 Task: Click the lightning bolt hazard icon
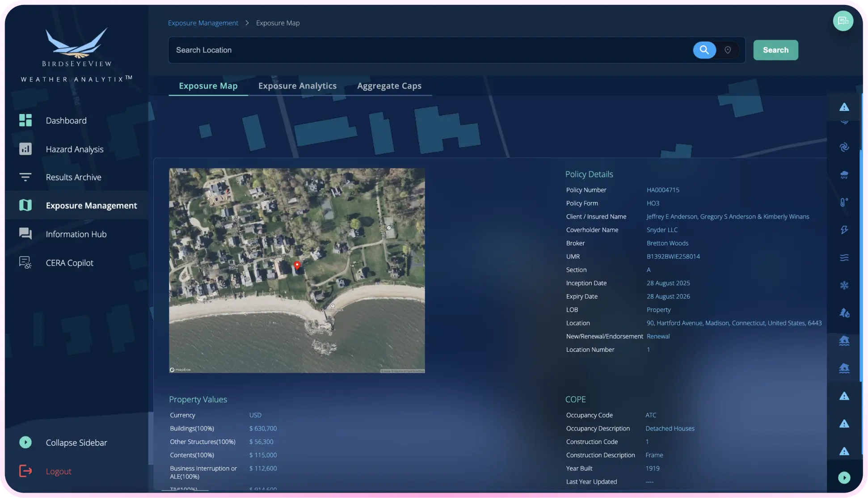coord(844,230)
